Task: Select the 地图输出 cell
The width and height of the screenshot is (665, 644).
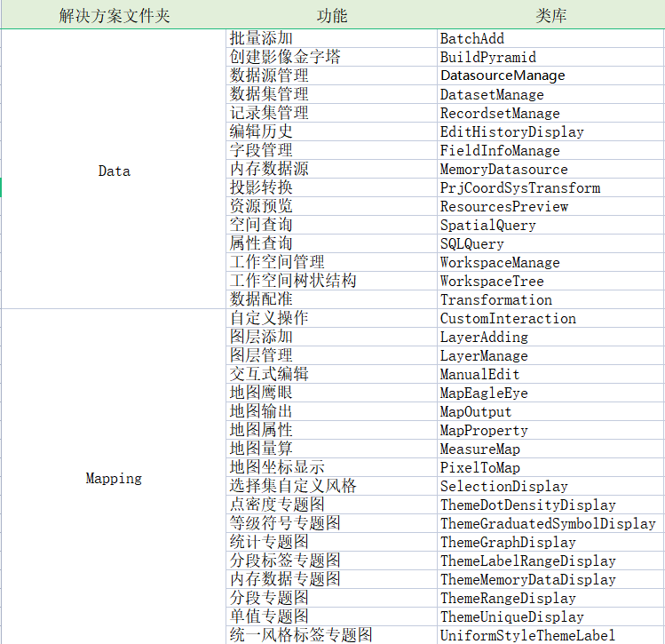Action: point(332,412)
